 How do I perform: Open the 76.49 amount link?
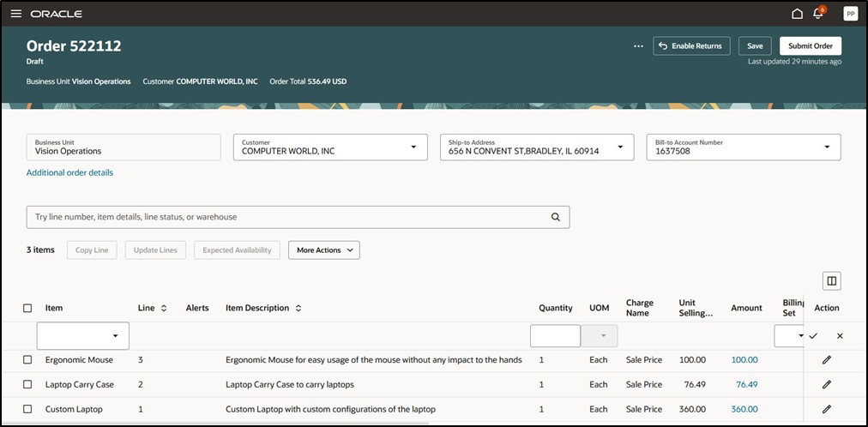point(747,384)
